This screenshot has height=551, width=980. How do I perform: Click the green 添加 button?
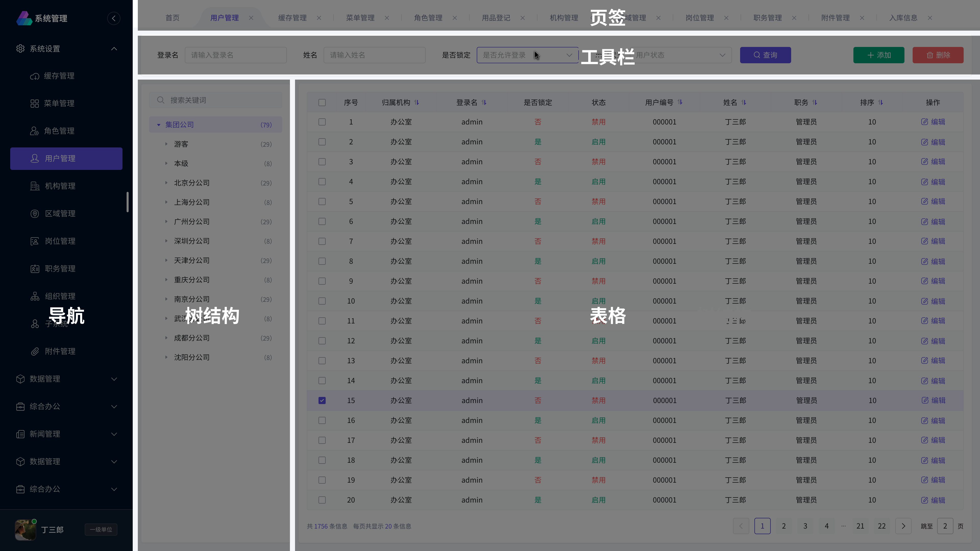click(x=878, y=55)
